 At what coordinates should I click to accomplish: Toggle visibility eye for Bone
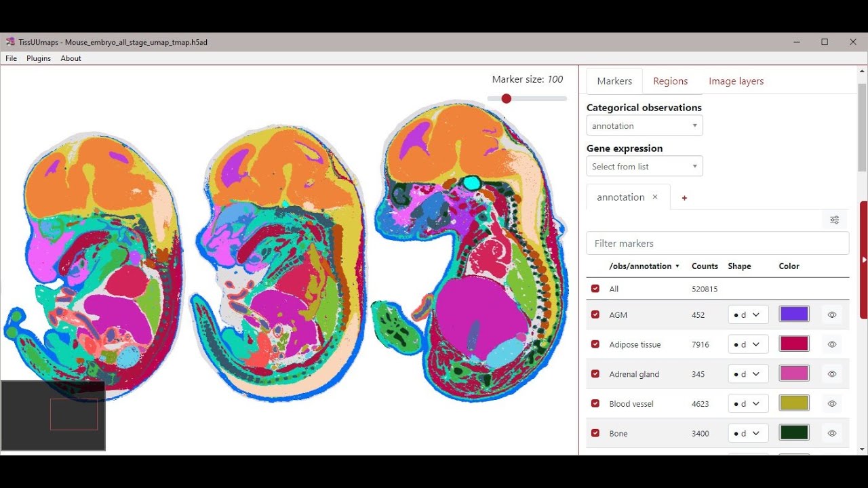click(832, 433)
